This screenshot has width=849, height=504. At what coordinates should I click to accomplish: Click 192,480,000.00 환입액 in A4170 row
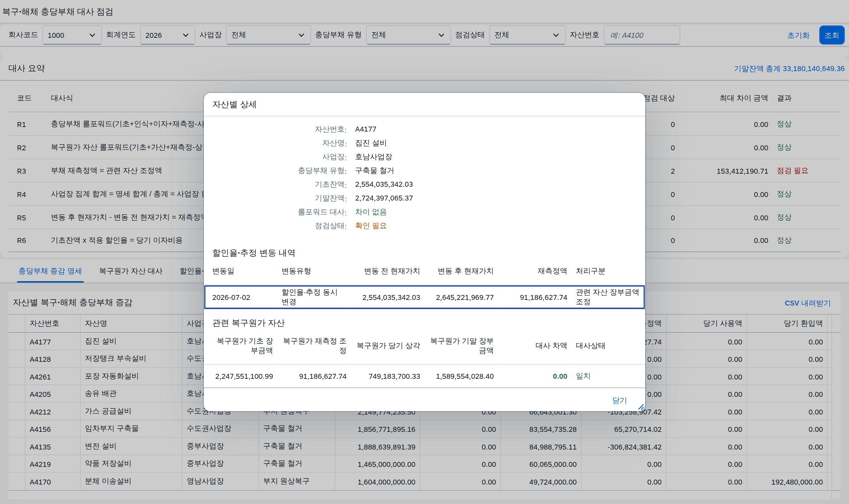point(797,482)
